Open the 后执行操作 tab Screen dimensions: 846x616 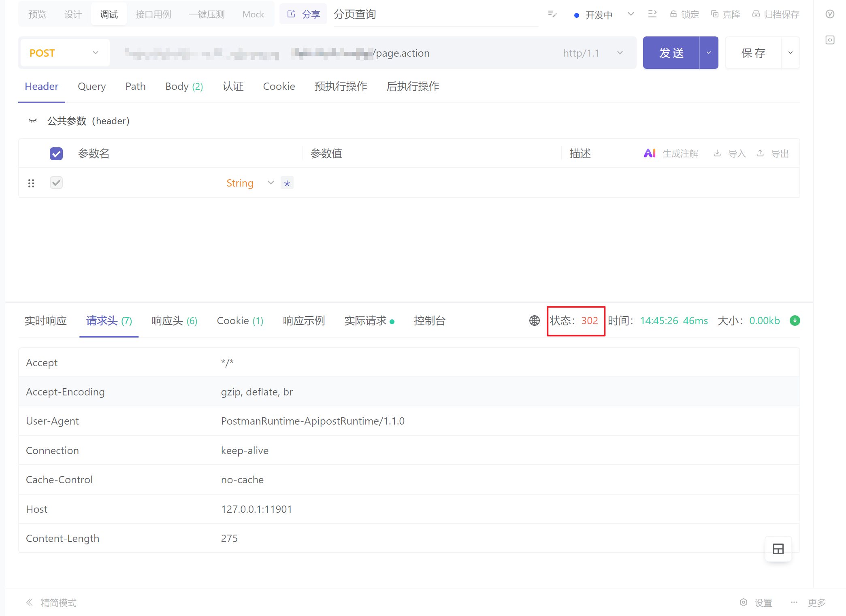tap(413, 86)
